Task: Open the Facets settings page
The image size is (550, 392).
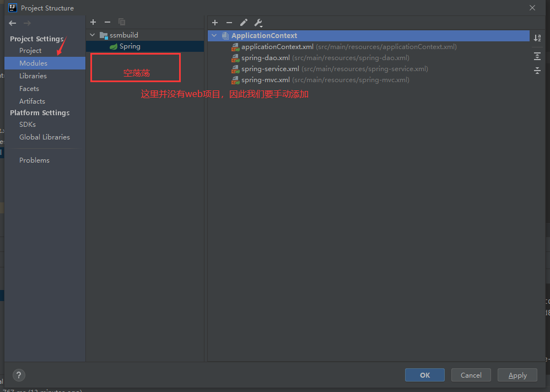Action: pyautogui.click(x=29, y=88)
